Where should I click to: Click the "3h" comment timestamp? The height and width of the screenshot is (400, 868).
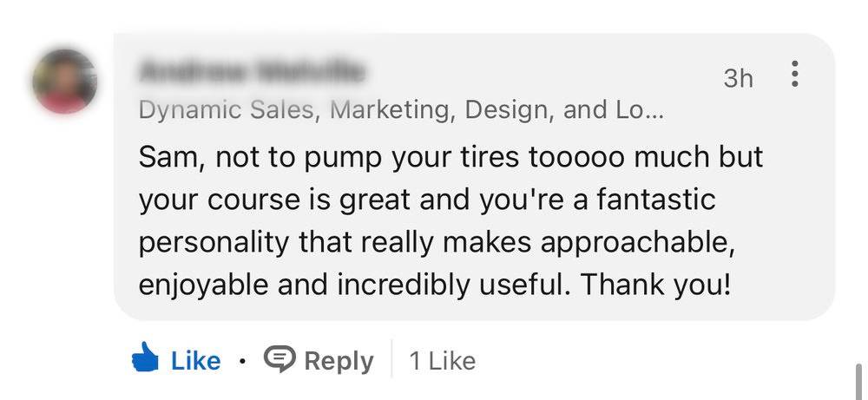(x=738, y=78)
